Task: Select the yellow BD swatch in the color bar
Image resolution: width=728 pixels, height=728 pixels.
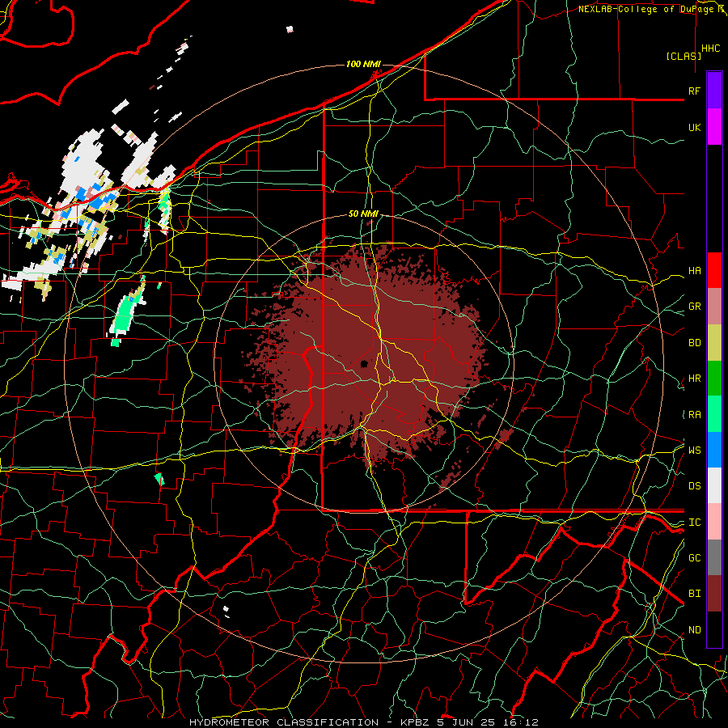Action: click(x=714, y=343)
